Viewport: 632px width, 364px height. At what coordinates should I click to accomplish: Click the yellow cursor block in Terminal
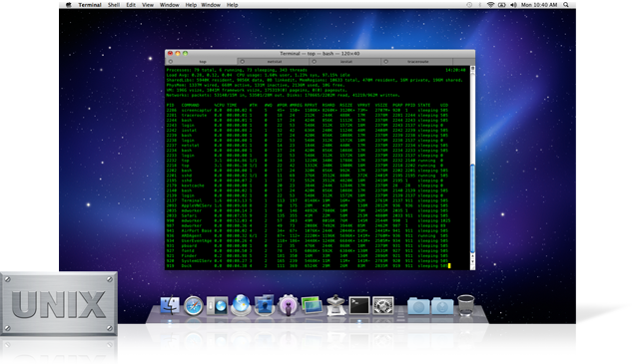click(449, 265)
